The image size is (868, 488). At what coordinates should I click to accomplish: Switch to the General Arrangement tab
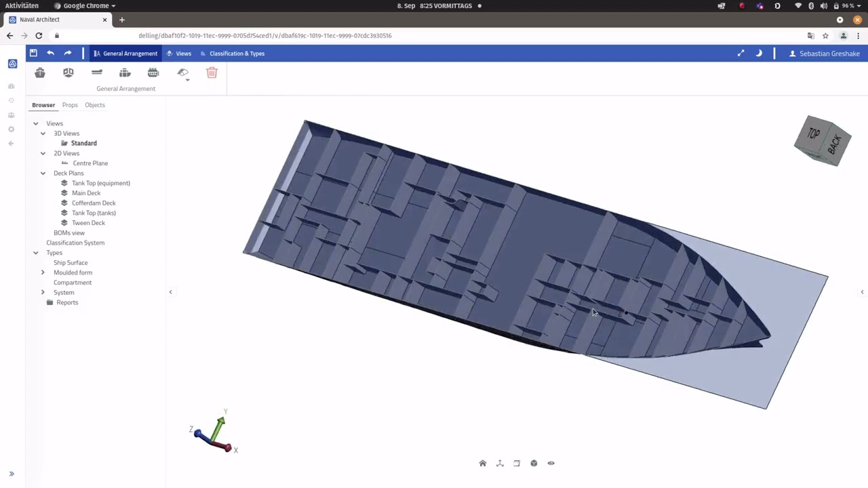click(125, 53)
